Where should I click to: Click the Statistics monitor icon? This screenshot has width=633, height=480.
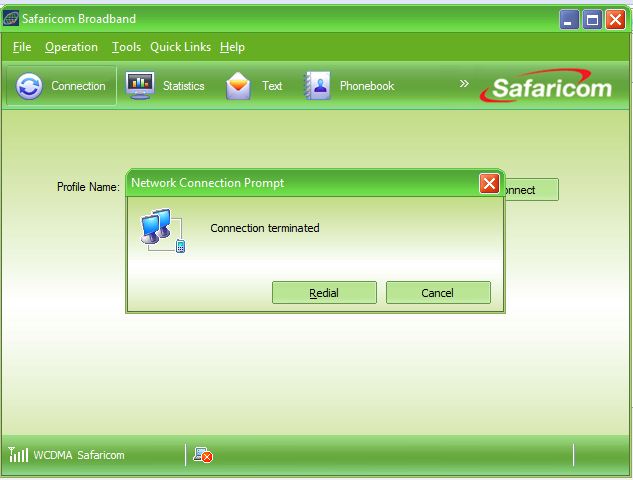(x=140, y=86)
